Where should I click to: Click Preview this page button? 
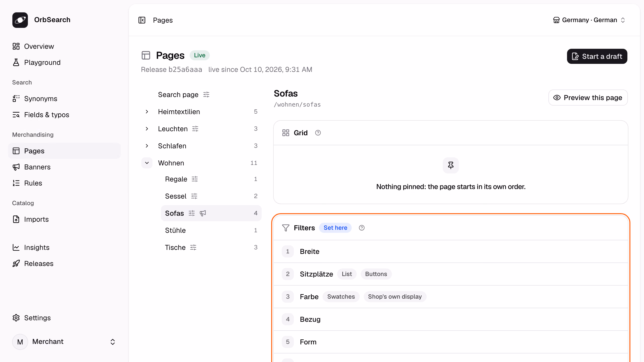point(588,98)
